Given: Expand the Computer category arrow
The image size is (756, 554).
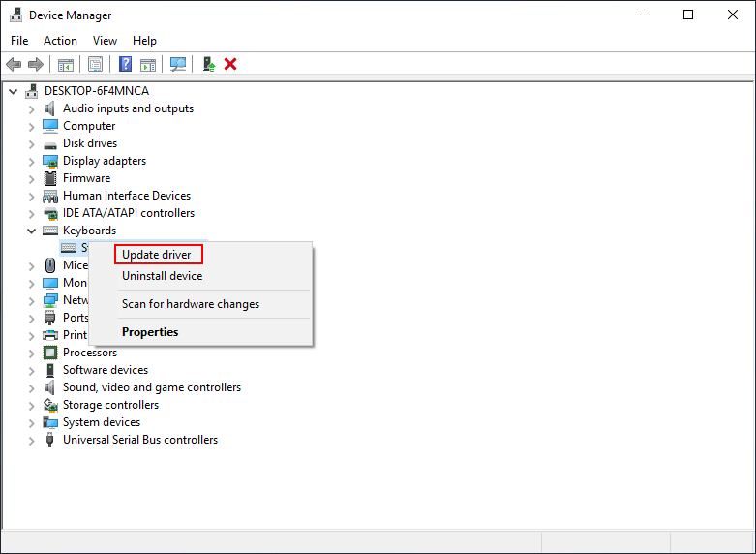Looking at the screenshot, I should 31,127.
